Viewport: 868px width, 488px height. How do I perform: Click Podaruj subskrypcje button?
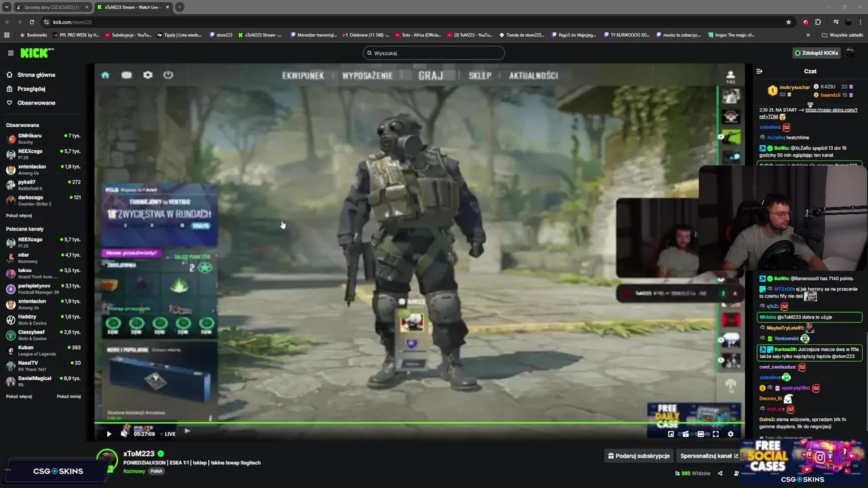639,456
